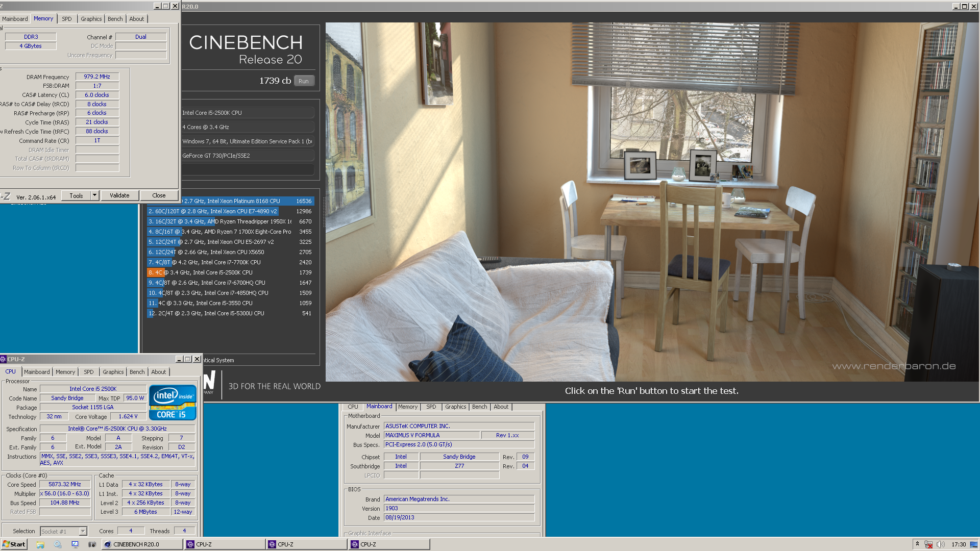This screenshot has height=551, width=980.
Task: Click the Validate button
Action: point(119,195)
